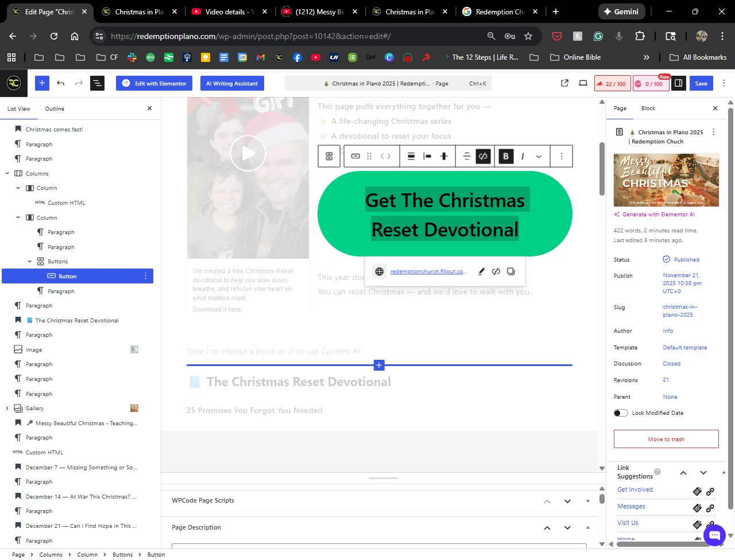This screenshot has height=560, width=735.
Task: Open the laptop preview device icon
Action: pos(583,83)
